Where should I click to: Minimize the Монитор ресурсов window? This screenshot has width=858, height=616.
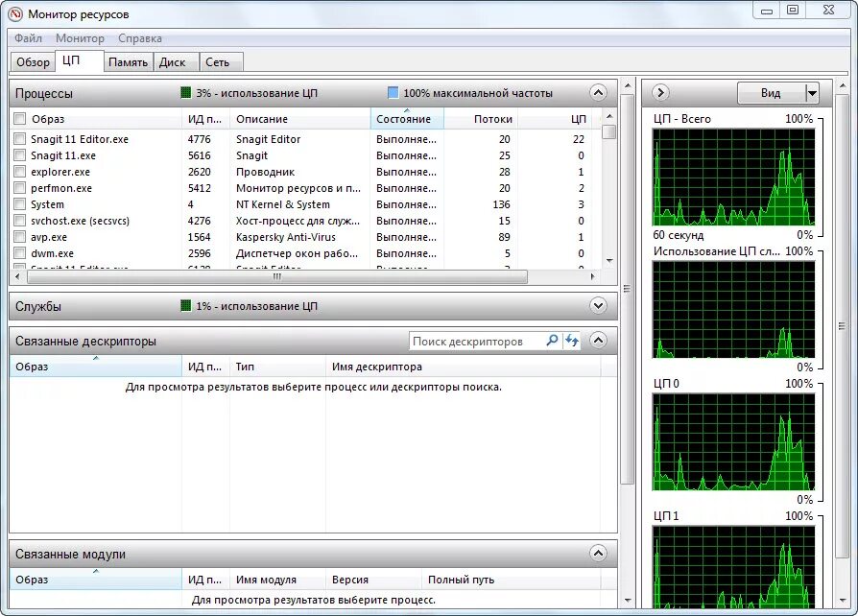(767, 10)
